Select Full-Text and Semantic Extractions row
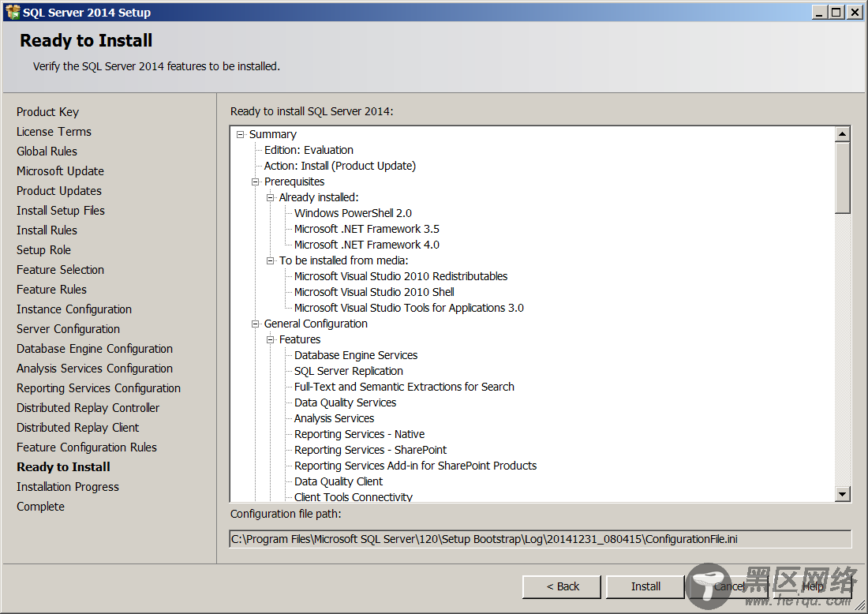 tap(404, 387)
